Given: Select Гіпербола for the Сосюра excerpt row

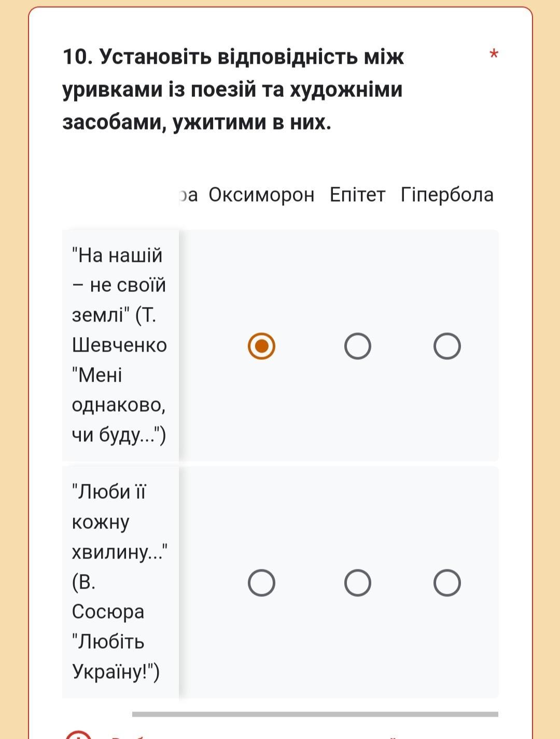Looking at the screenshot, I should click(447, 583).
